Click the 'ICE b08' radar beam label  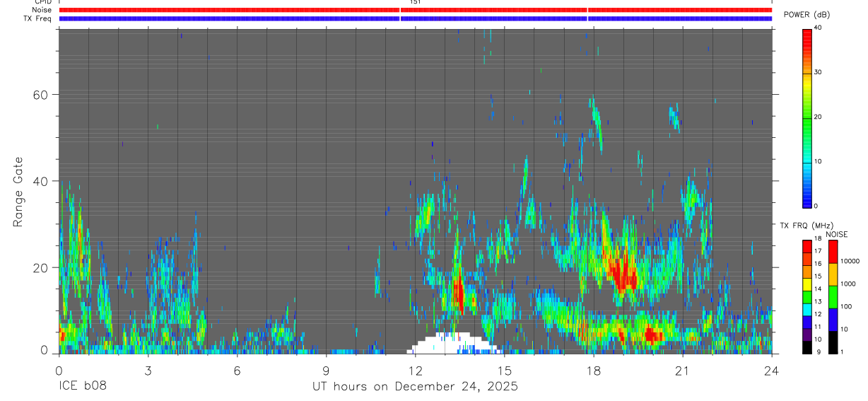click(82, 387)
